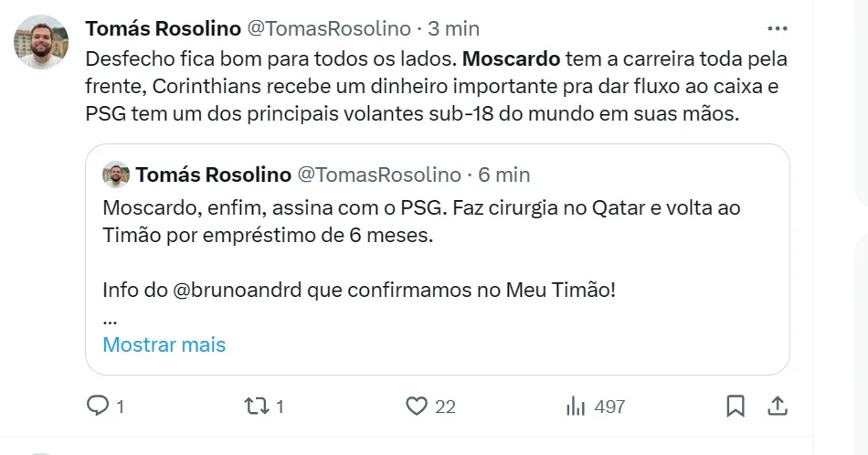This screenshot has width=868, height=455.
Task: Like the tweet with the heart icon
Action: (417, 406)
